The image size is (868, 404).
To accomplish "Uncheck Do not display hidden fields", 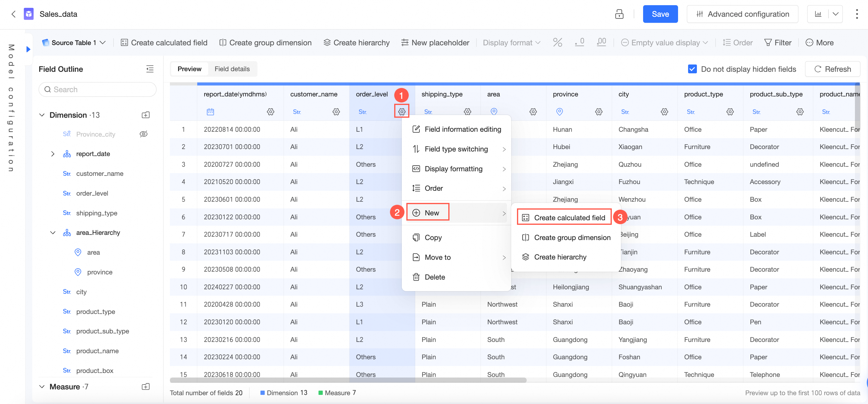I will [692, 69].
